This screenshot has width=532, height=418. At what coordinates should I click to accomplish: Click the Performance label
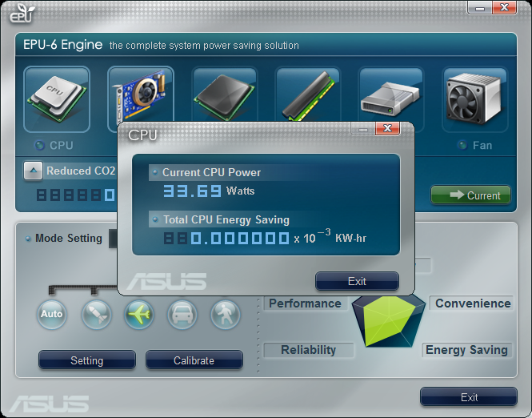(305, 303)
